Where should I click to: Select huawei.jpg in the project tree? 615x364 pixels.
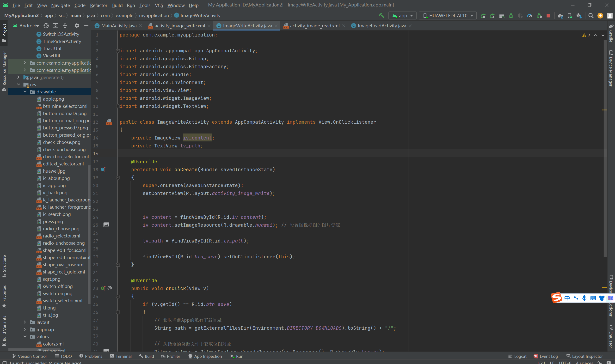[54, 171]
